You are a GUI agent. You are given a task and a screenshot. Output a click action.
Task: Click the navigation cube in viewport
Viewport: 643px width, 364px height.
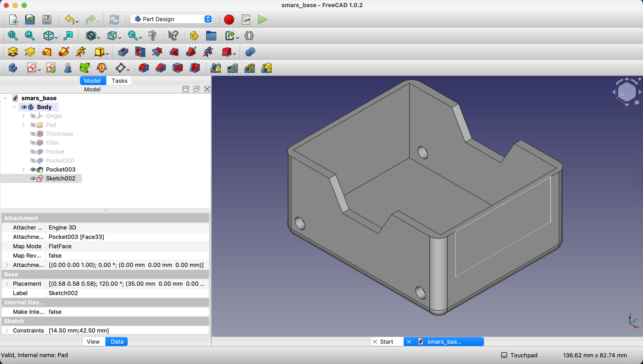coord(627,92)
